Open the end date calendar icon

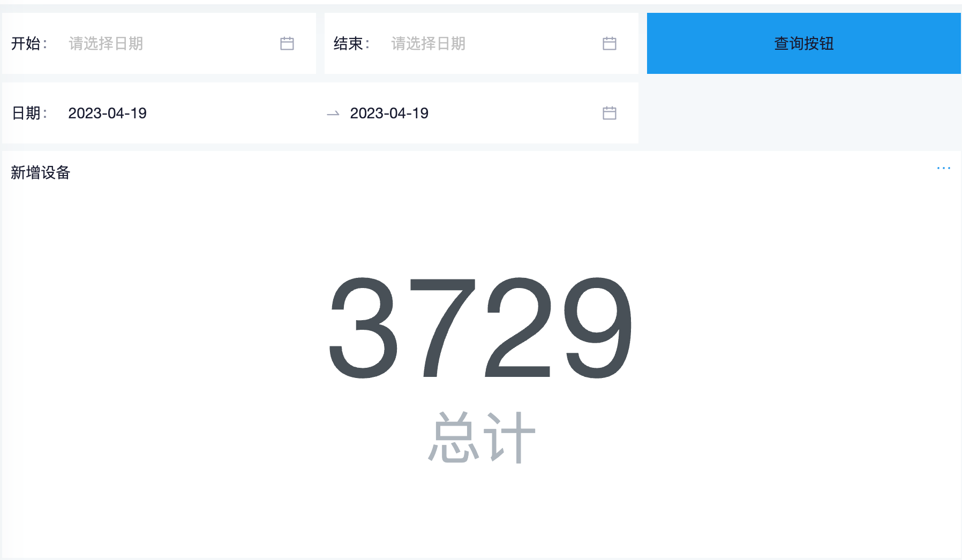610,43
